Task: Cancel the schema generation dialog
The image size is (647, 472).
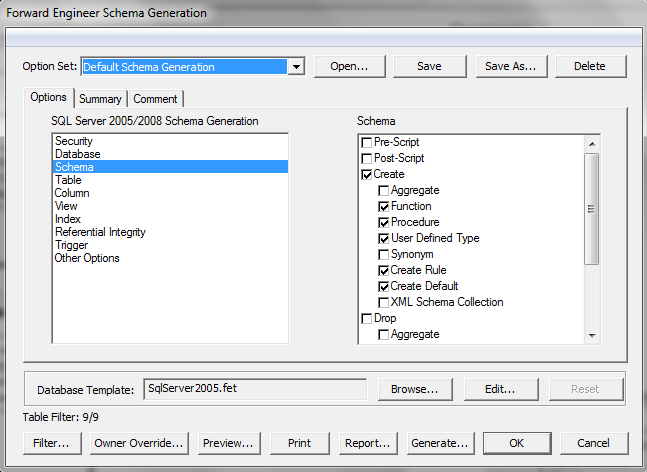Action: point(594,443)
